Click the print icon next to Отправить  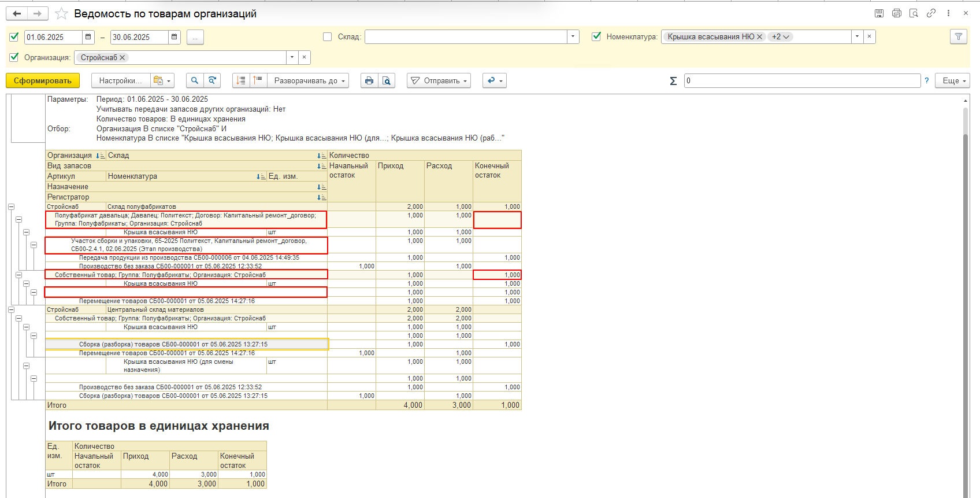point(369,81)
